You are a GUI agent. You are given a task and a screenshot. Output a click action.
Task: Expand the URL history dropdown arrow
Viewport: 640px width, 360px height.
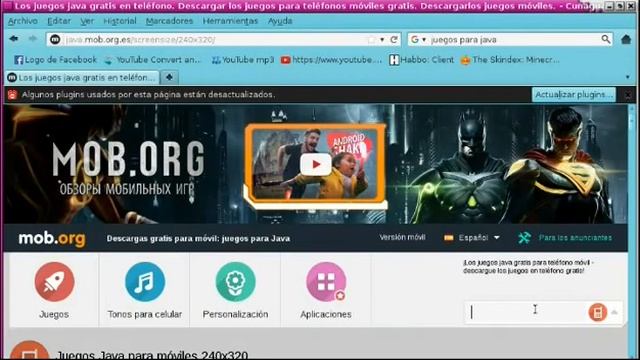pyautogui.click(x=382, y=40)
